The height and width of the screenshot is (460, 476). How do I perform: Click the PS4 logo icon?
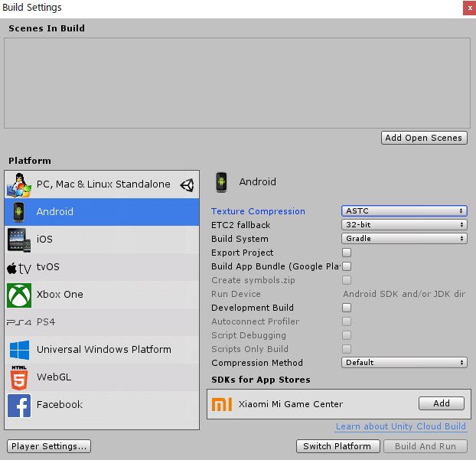[x=19, y=322]
